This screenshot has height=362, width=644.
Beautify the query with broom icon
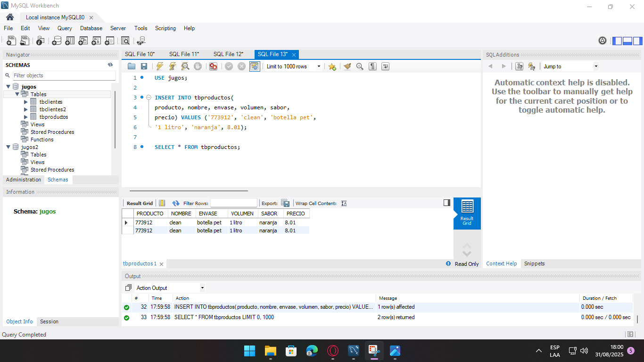[x=347, y=66]
